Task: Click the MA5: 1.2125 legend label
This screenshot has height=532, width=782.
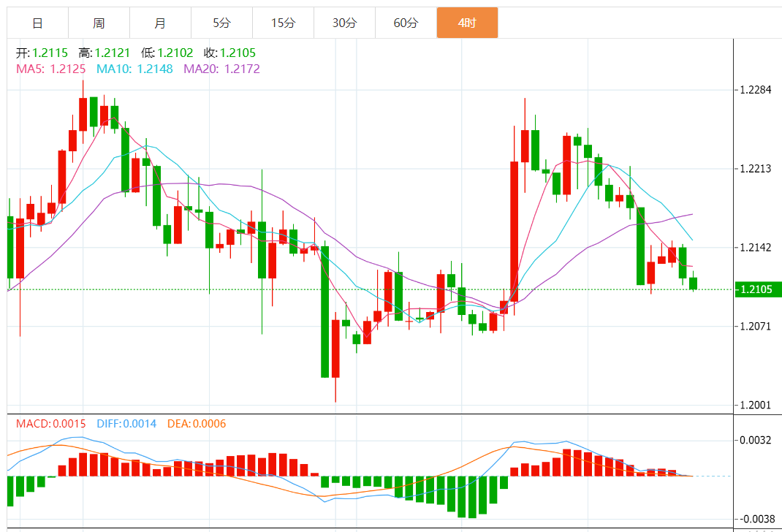Action: coord(51,69)
